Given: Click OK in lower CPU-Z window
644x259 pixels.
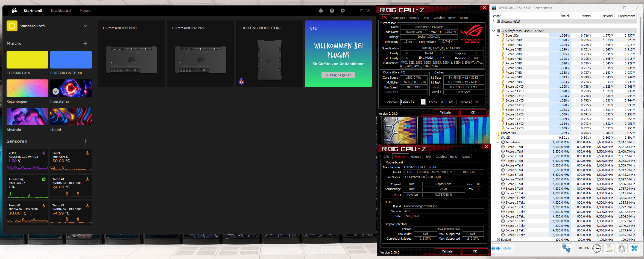Looking at the screenshot, I should [475, 251].
